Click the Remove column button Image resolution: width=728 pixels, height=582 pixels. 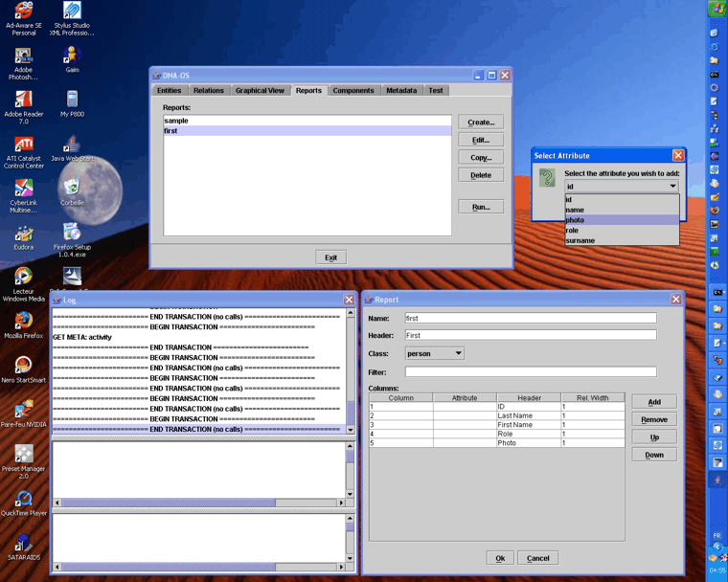[x=654, y=419]
